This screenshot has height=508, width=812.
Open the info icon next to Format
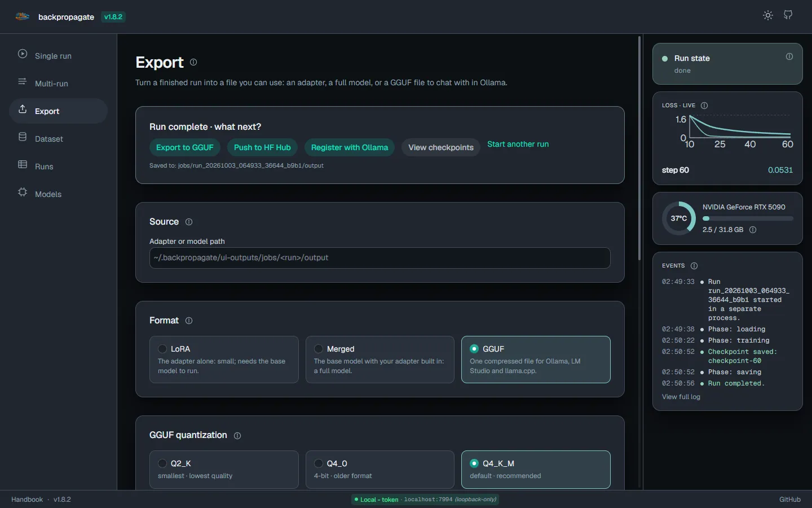[189, 321]
